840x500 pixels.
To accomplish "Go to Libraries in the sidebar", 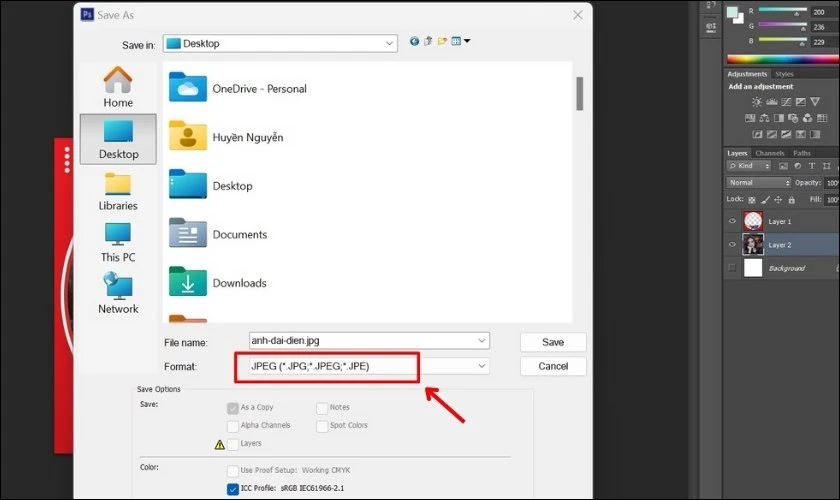I will coord(118,192).
